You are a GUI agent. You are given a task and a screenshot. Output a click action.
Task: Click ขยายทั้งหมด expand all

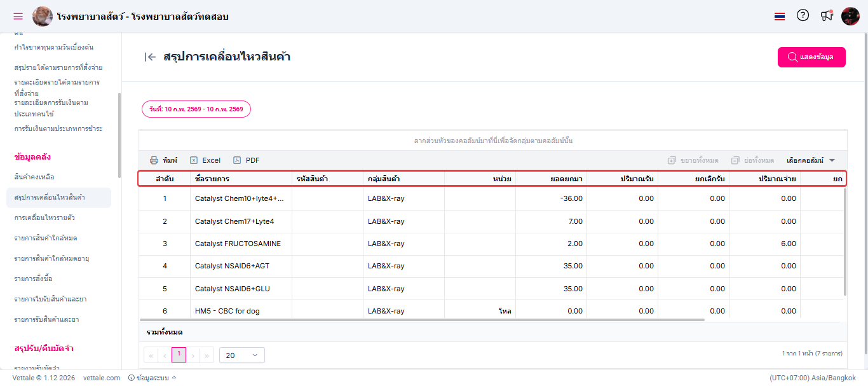[x=693, y=160]
